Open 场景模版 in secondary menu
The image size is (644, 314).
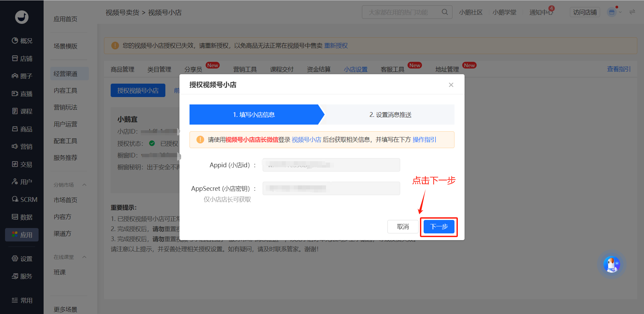coord(65,46)
